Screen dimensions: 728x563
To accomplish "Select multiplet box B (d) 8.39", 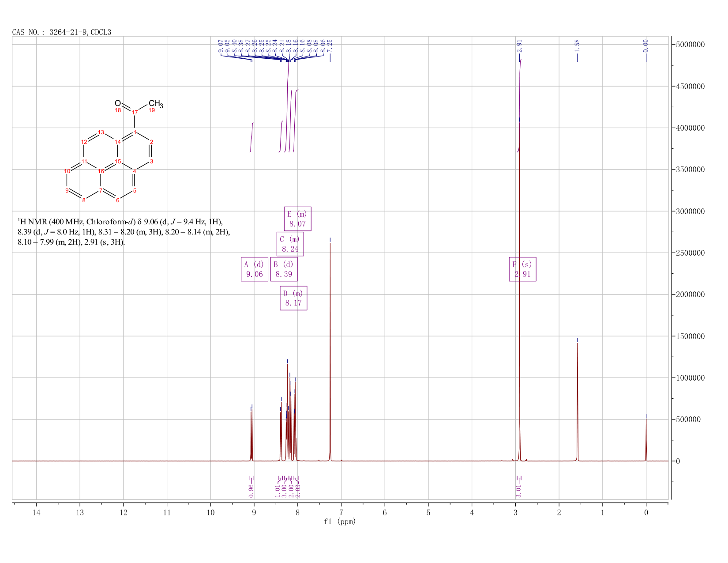I will coord(284,269).
